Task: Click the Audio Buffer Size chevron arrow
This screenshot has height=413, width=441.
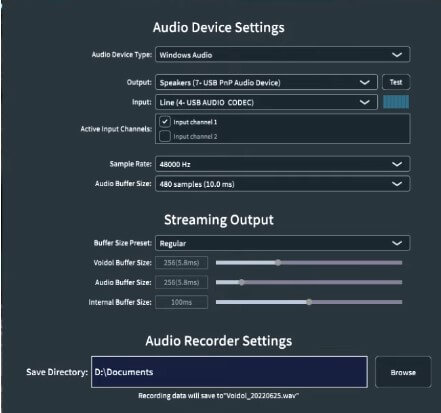Action: 397,184
